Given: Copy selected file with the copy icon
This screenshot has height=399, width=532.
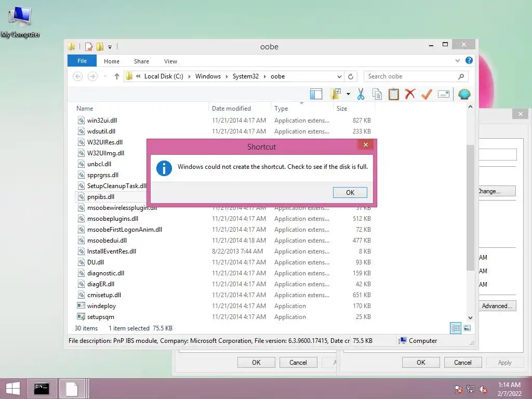Looking at the screenshot, I should coord(377,94).
